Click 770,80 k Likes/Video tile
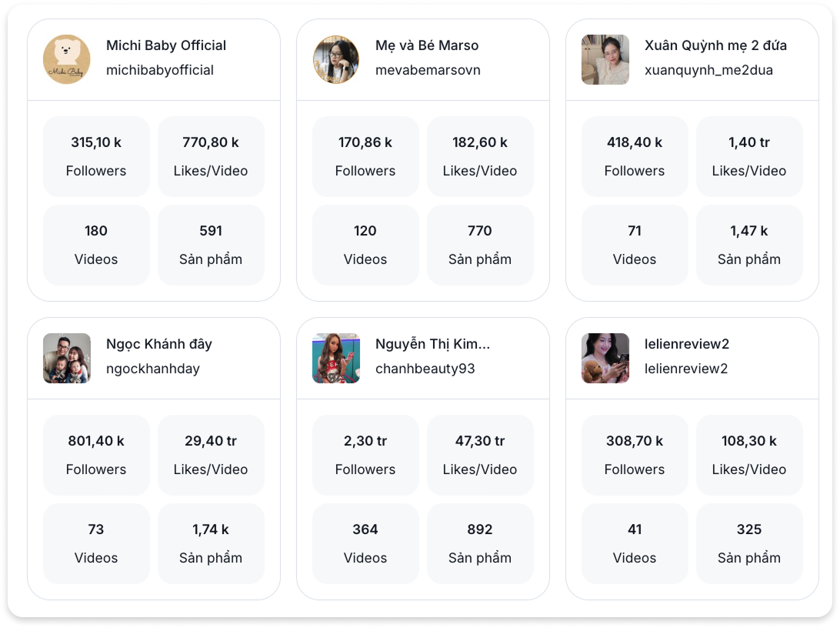The width and height of the screenshot is (840, 628). point(211,156)
